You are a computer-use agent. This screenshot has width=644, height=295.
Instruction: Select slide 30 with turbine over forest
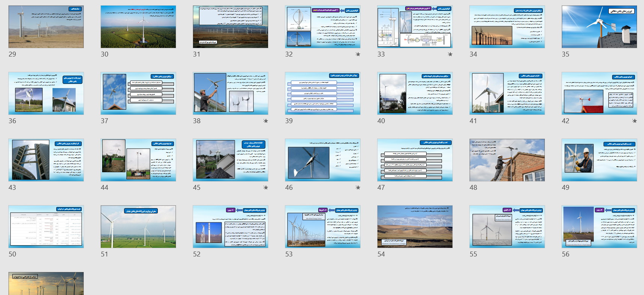tap(138, 27)
